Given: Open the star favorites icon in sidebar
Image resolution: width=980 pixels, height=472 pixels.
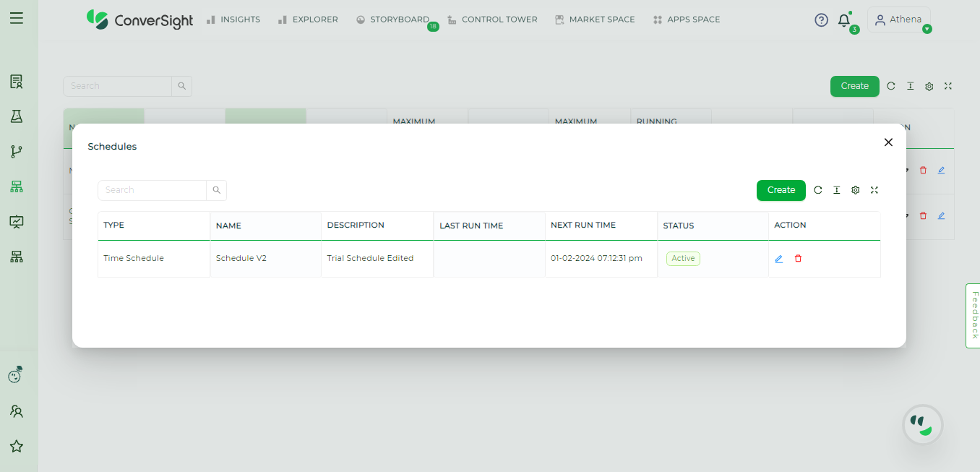Looking at the screenshot, I should pyautogui.click(x=17, y=446).
